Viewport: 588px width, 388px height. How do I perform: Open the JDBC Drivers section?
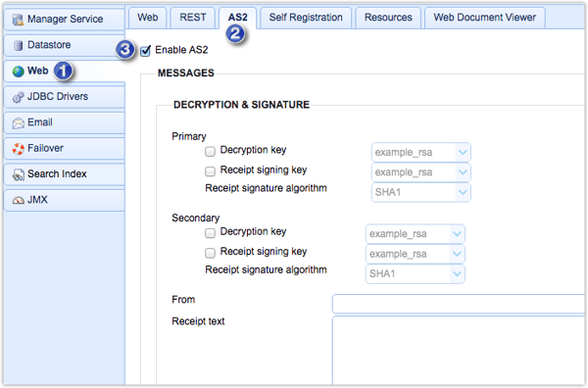[x=64, y=97]
